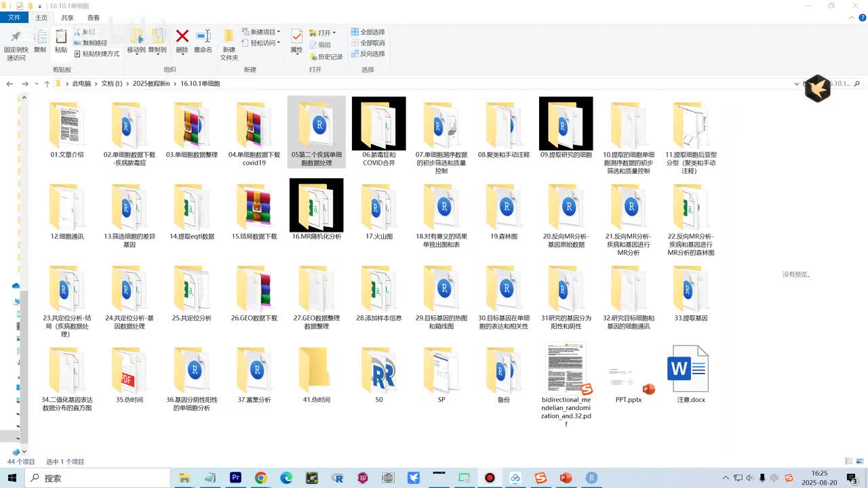Create a folder with the 新建文件夹 icon
Image resolution: width=868 pixels, height=488 pixels.
pyautogui.click(x=229, y=36)
